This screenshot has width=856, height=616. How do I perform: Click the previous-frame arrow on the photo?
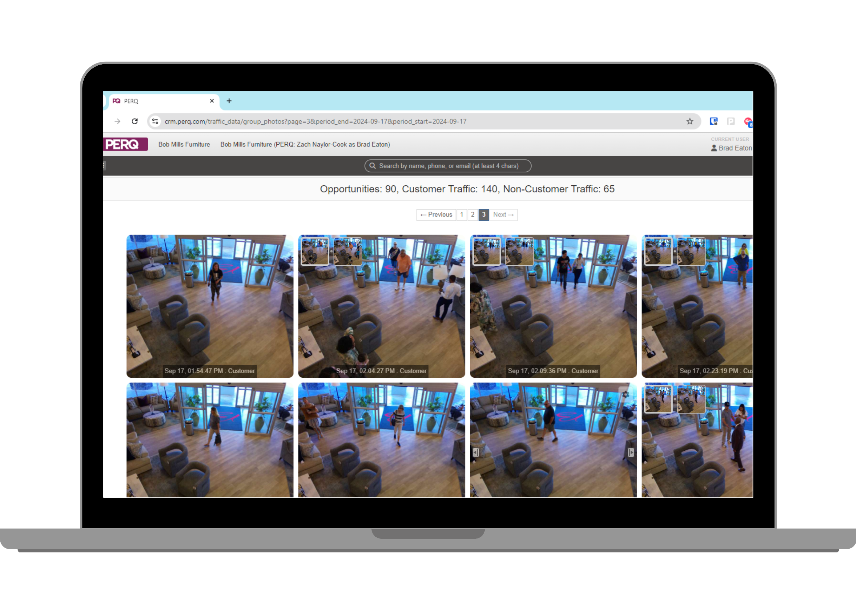(476, 452)
